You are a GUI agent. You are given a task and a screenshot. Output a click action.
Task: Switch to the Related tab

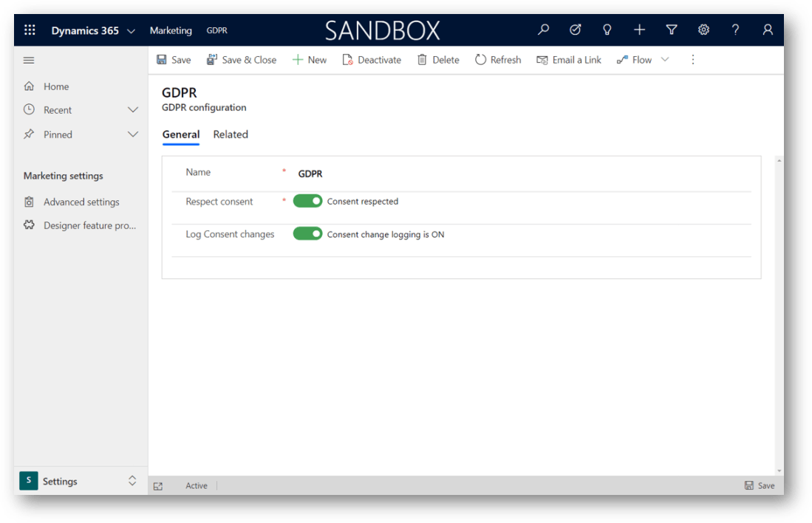pos(231,134)
